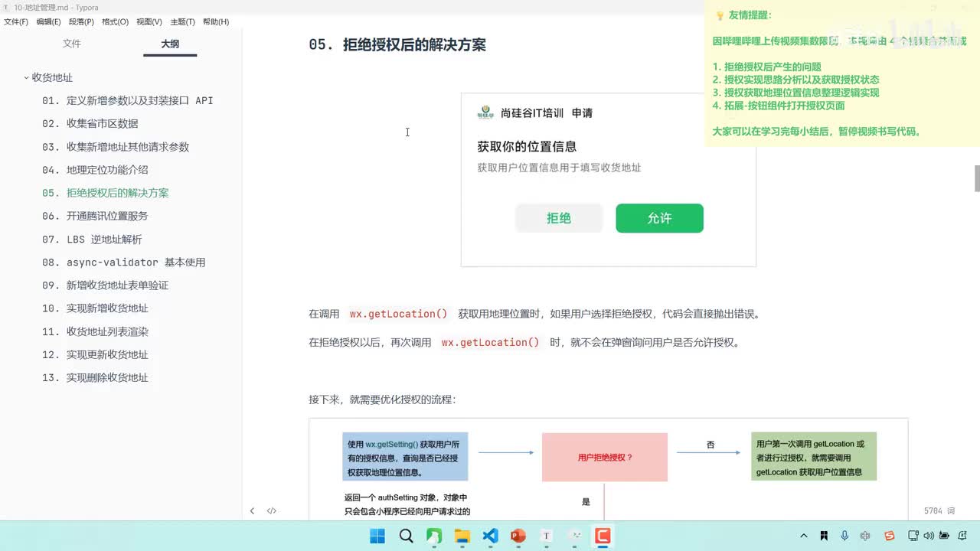This screenshot has width=980, height=551.
Task: Switch to Typora taskbar icon
Action: pyautogui.click(x=547, y=536)
